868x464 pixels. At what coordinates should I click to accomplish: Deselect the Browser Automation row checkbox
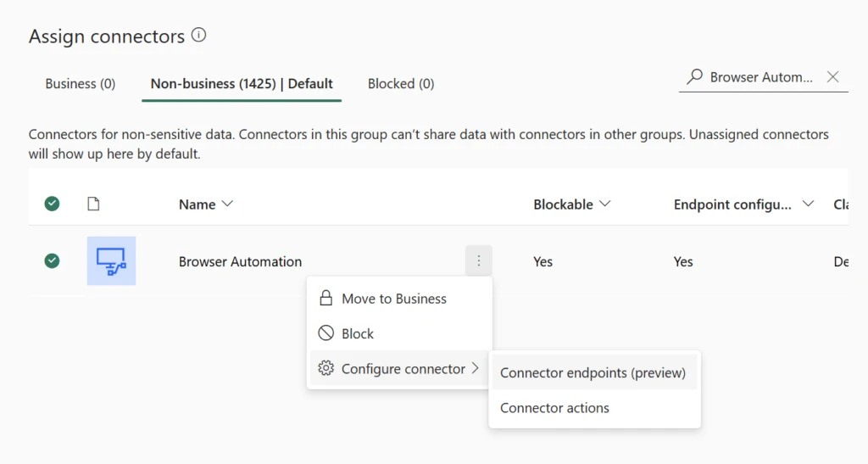tap(52, 261)
